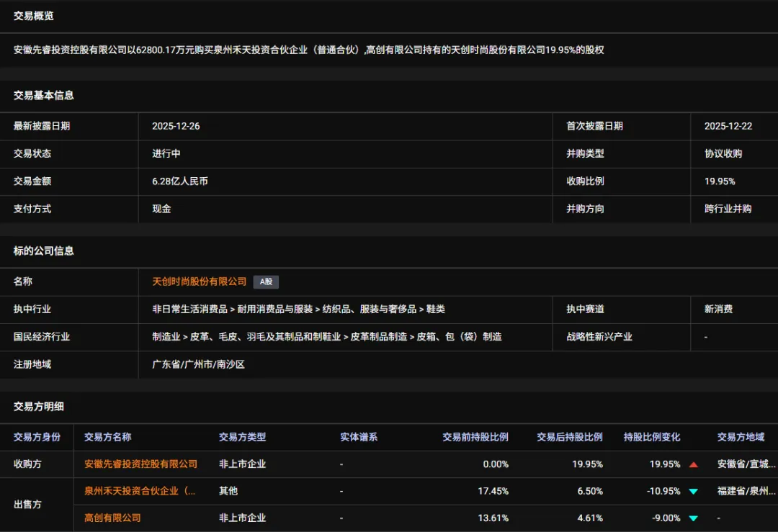The height and width of the screenshot is (532, 778).
Task: Click the 交易基本信息 section heading
Action: click(x=44, y=95)
